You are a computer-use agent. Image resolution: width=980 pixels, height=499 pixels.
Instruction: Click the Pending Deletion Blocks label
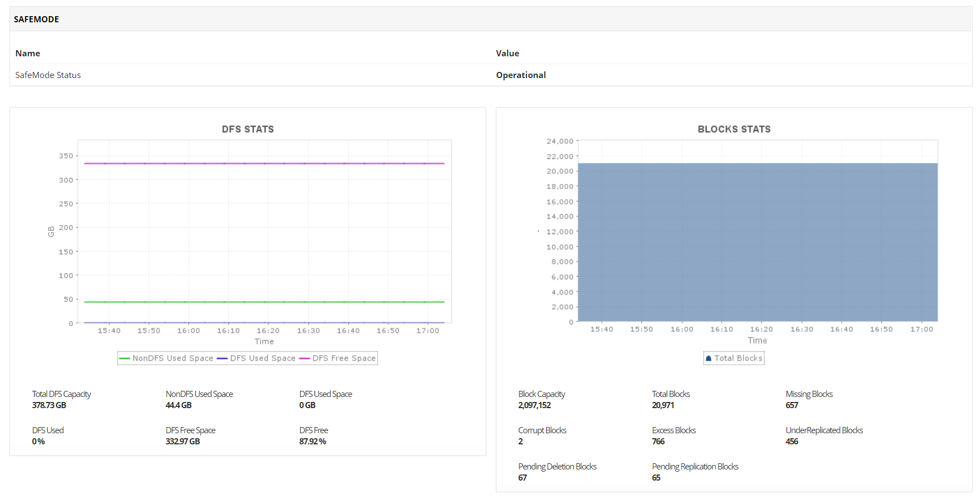click(x=557, y=467)
